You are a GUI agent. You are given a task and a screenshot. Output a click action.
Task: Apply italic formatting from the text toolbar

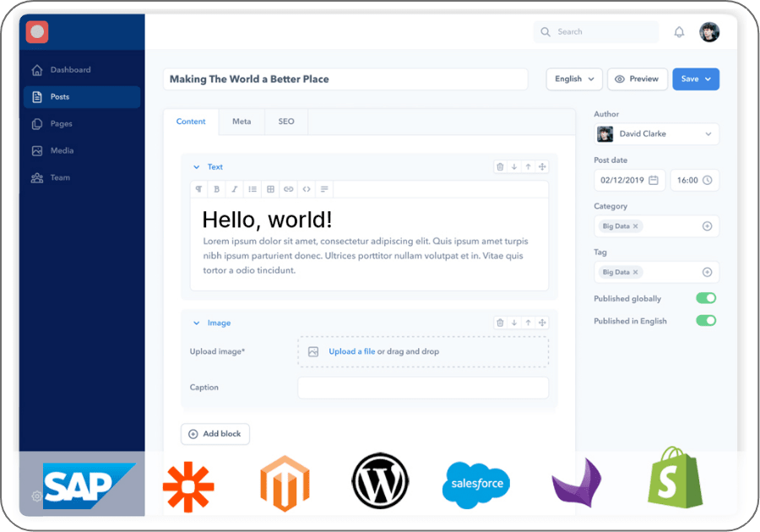click(x=234, y=189)
